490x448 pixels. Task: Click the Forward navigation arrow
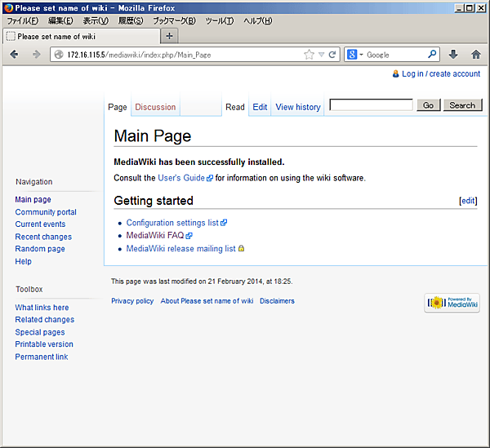pos(35,55)
